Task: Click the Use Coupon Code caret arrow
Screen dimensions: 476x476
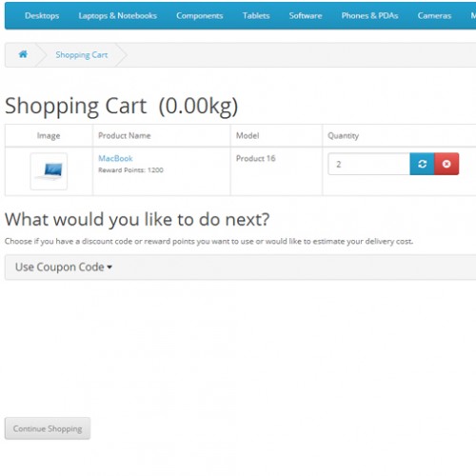Action: coord(109,268)
